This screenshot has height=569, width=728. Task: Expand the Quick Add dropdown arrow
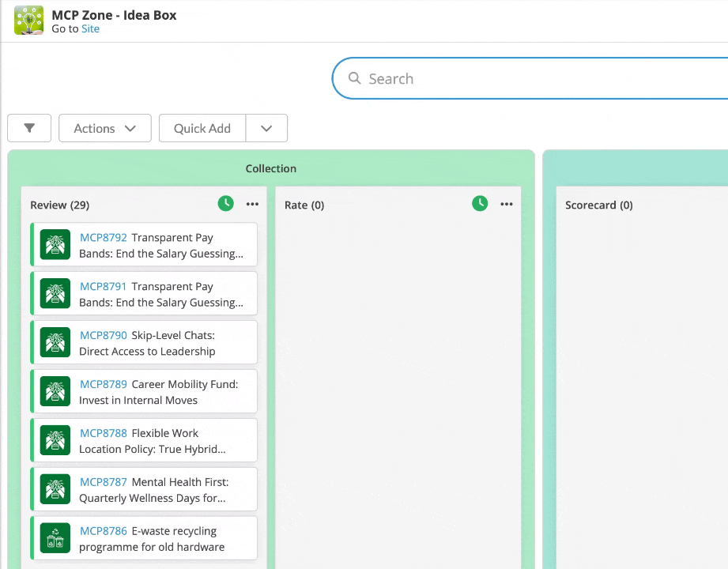click(x=266, y=128)
